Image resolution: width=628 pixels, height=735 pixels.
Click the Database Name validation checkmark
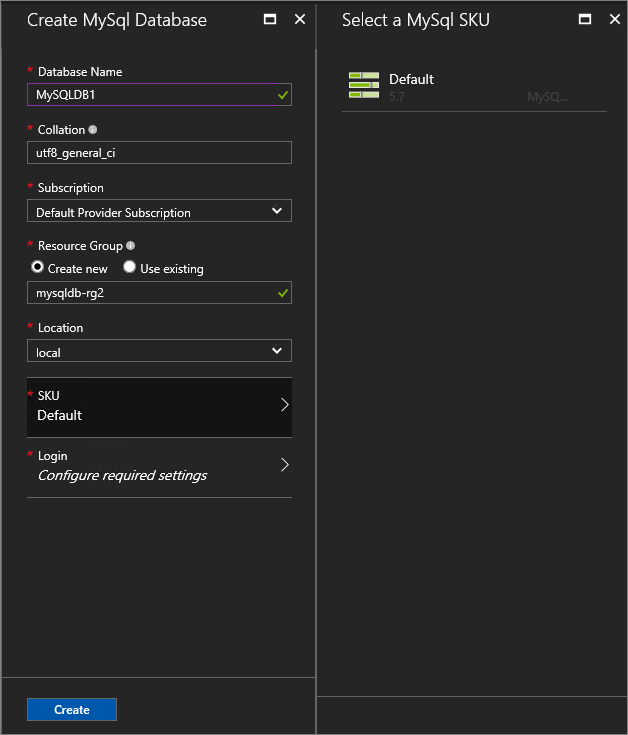[x=284, y=95]
